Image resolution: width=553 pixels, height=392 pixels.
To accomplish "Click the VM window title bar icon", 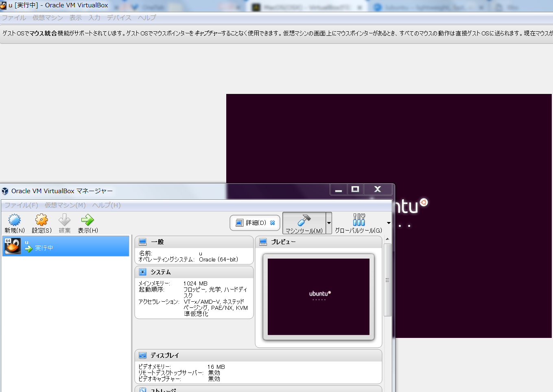I will tap(3, 5).
